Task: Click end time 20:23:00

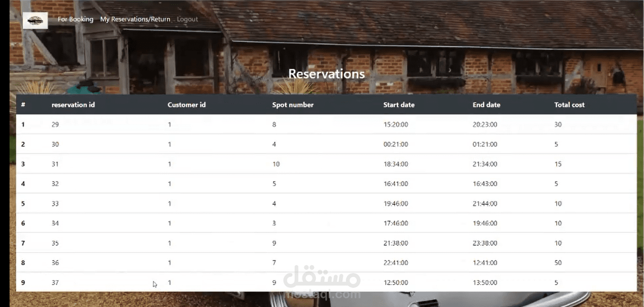Action: click(x=485, y=125)
